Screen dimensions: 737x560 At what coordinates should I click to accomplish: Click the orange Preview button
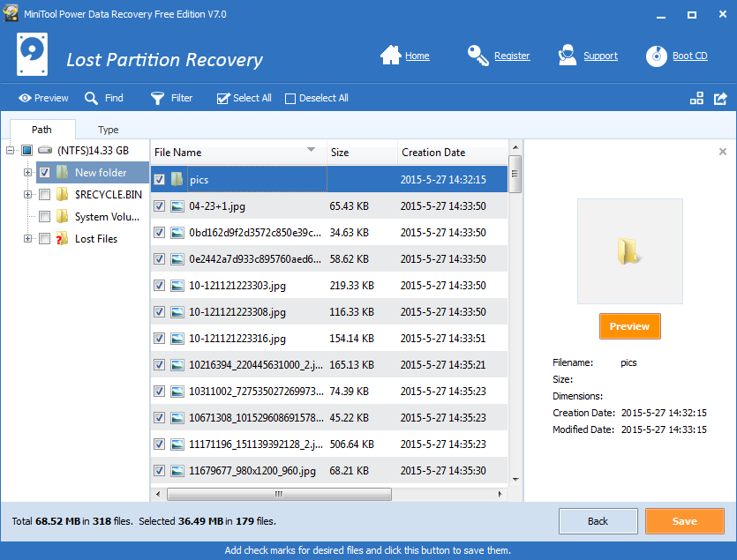630,326
